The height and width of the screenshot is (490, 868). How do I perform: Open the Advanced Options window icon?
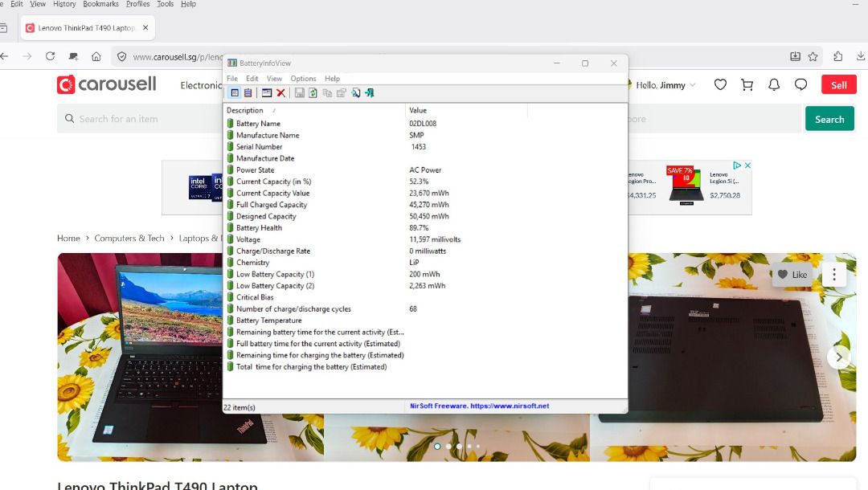[x=267, y=93]
